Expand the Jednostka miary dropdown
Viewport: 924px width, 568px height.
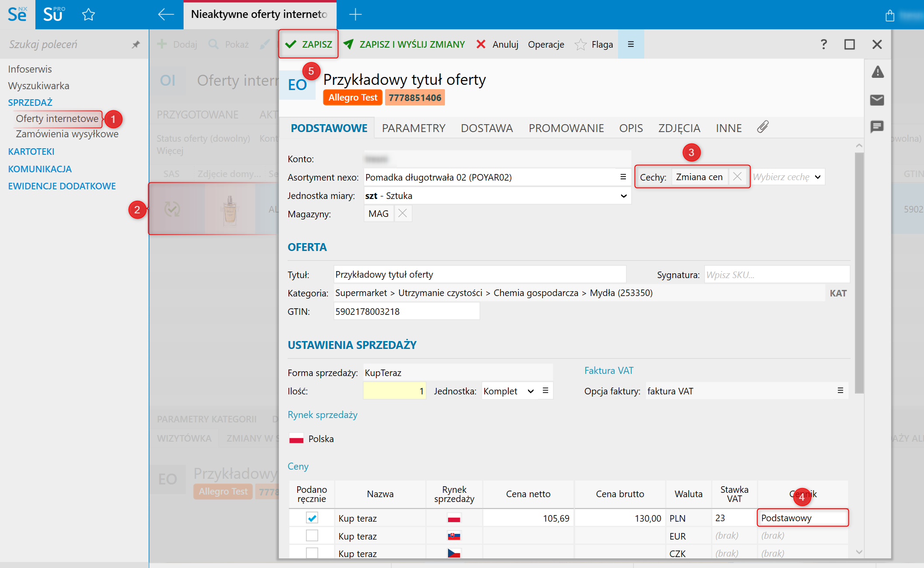[x=624, y=196]
